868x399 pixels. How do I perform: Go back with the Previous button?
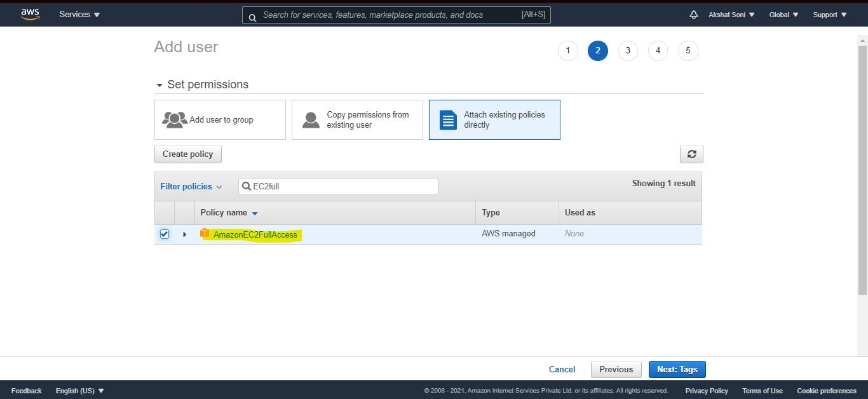point(616,369)
